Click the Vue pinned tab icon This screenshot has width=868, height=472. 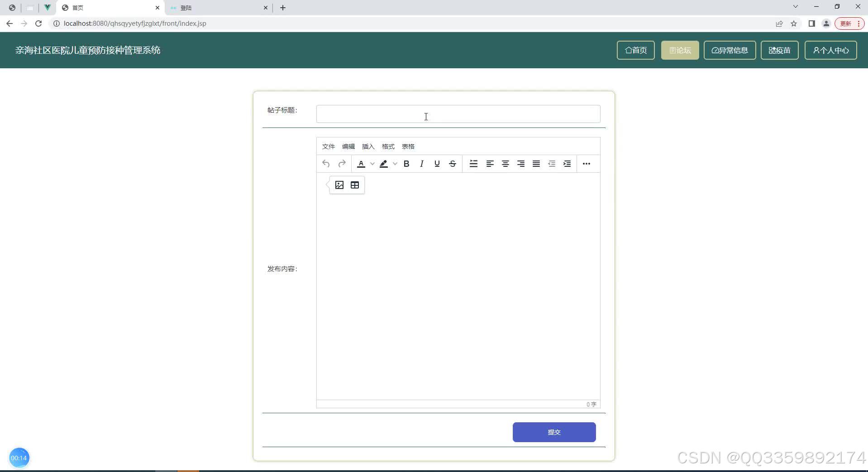point(47,8)
